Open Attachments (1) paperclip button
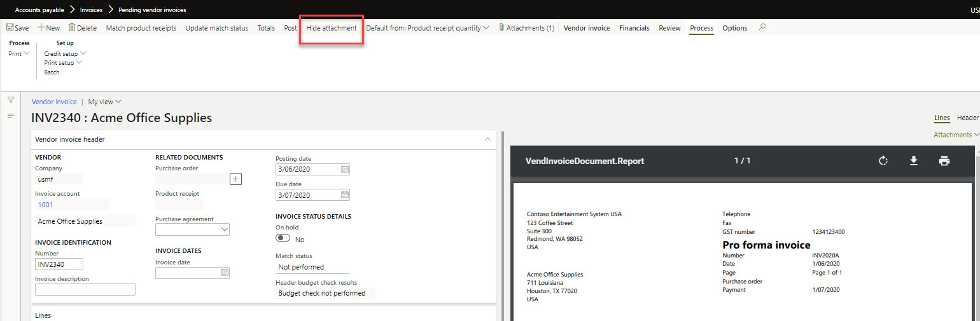 coord(526,28)
